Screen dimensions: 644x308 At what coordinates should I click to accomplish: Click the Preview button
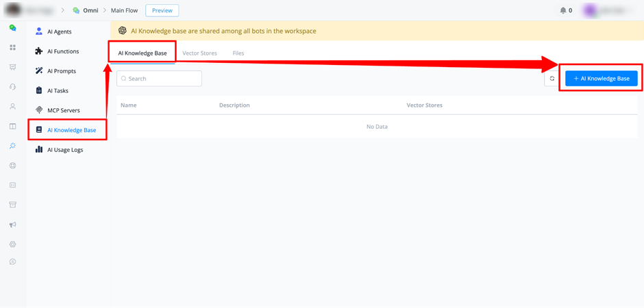click(162, 11)
